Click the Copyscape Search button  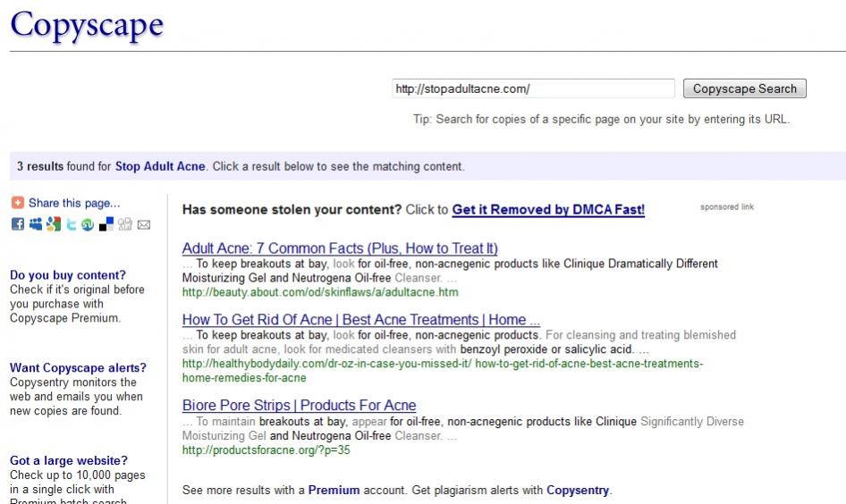click(x=745, y=88)
